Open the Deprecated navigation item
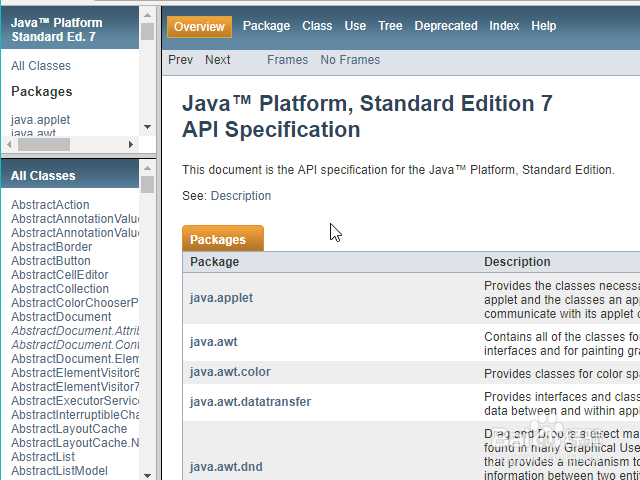Viewport: 640px width, 480px height. pos(446,26)
